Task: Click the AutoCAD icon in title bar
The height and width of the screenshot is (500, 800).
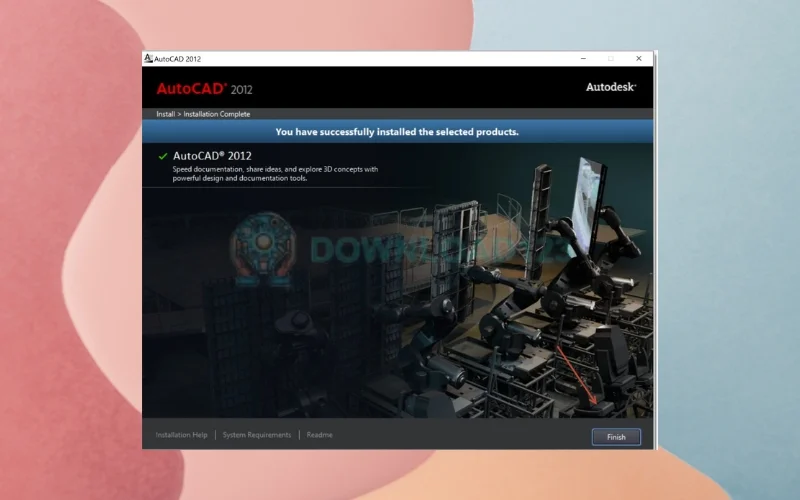Action: pos(149,59)
